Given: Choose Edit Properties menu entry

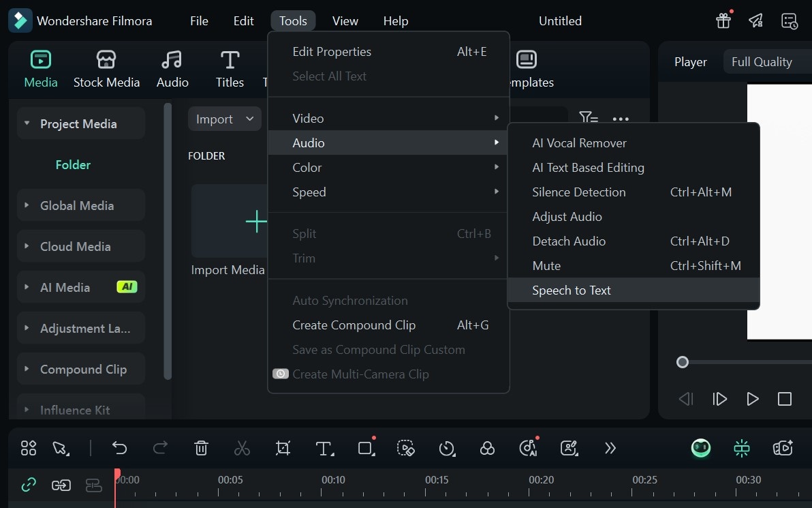Looking at the screenshot, I should [x=389, y=51].
